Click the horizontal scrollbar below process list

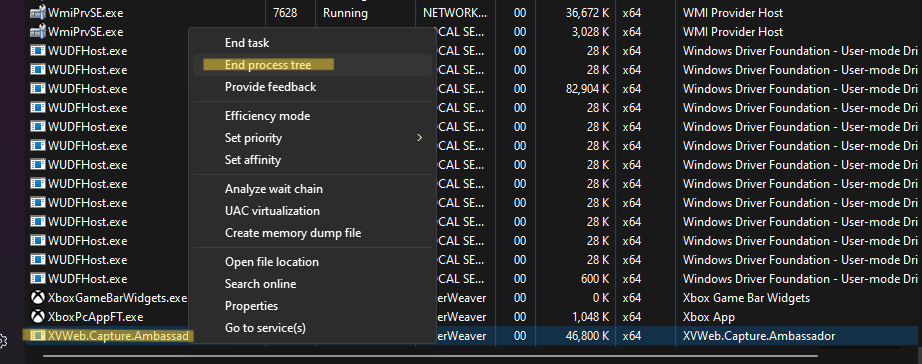430,355
